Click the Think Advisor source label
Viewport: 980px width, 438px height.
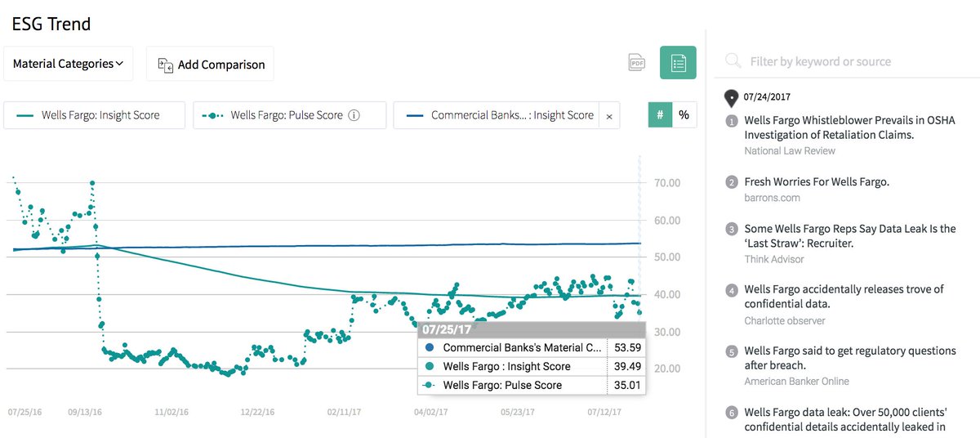pos(774,259)
